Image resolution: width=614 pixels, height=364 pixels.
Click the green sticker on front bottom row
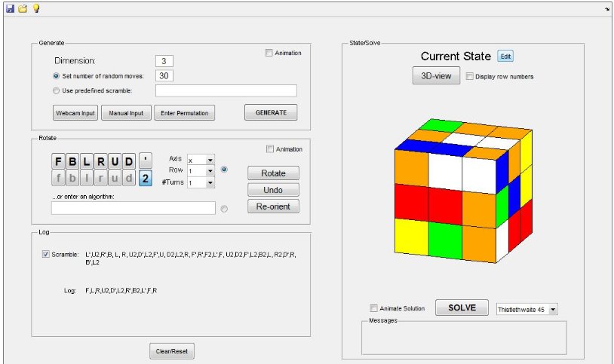click(445, 240)
